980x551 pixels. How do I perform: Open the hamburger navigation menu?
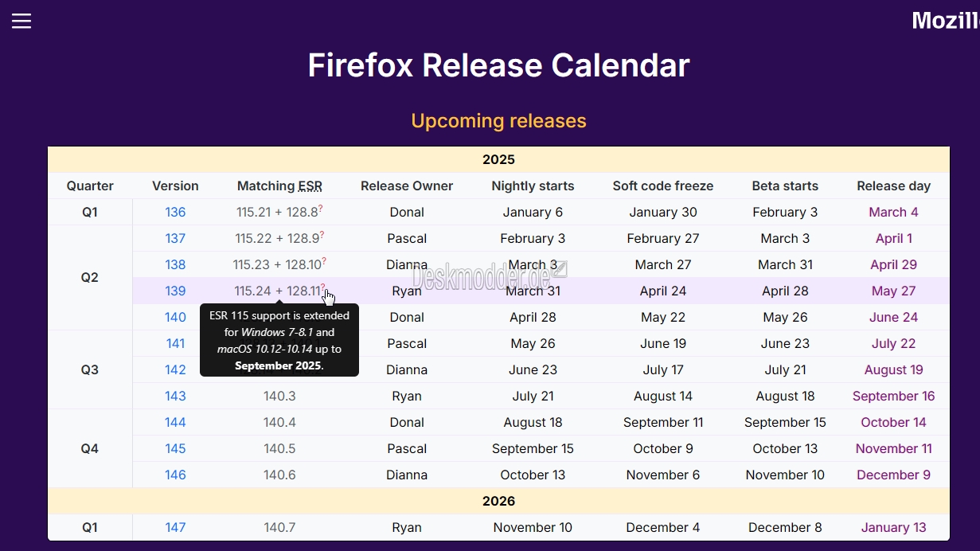tap(21, 21)
